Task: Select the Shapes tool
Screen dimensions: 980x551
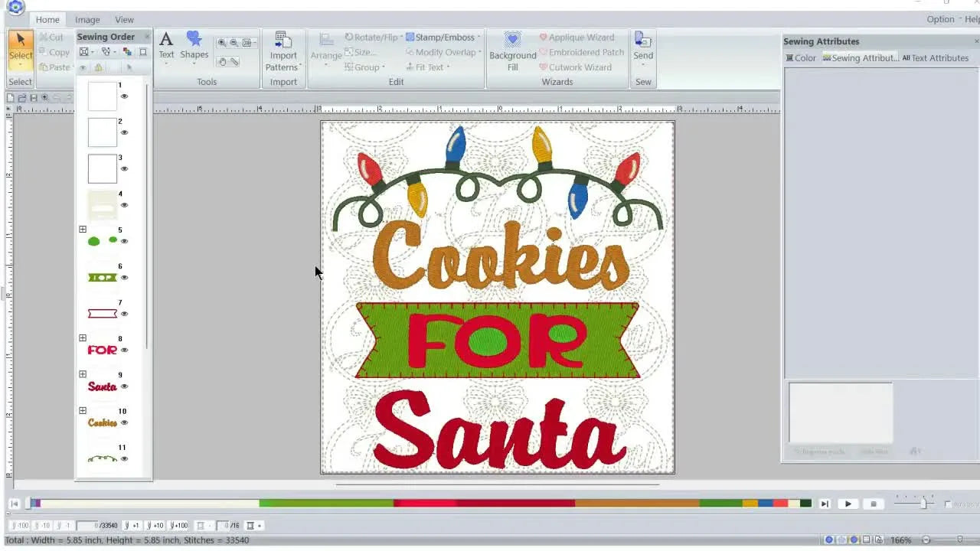Action: [194, 47]
